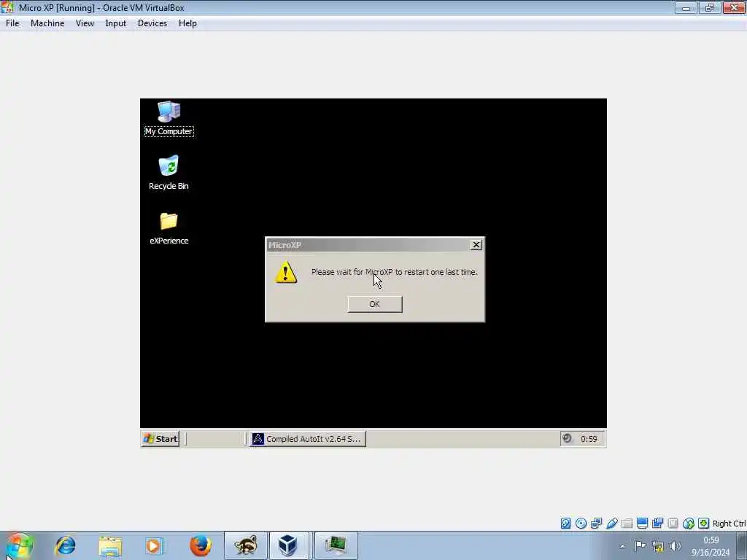Click OK in the MicroXP dialog
Screen dimensions: 747x560
click(374, 304)
